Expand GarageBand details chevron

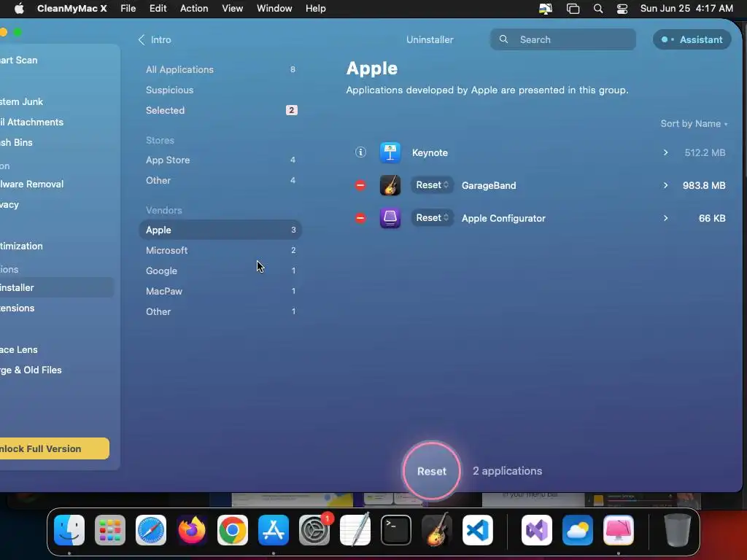coord(665,185)
